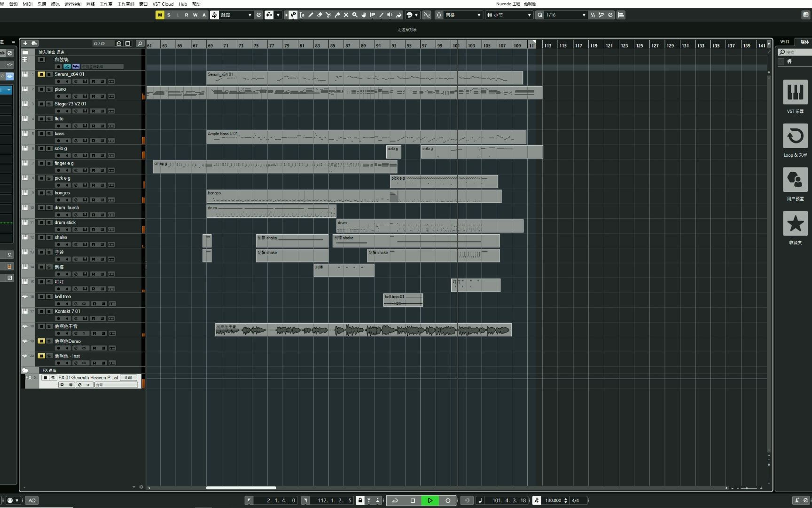This screenshot has width=812, height=508.
Task: Click the media home icon
Action: (x=789, y=61)
